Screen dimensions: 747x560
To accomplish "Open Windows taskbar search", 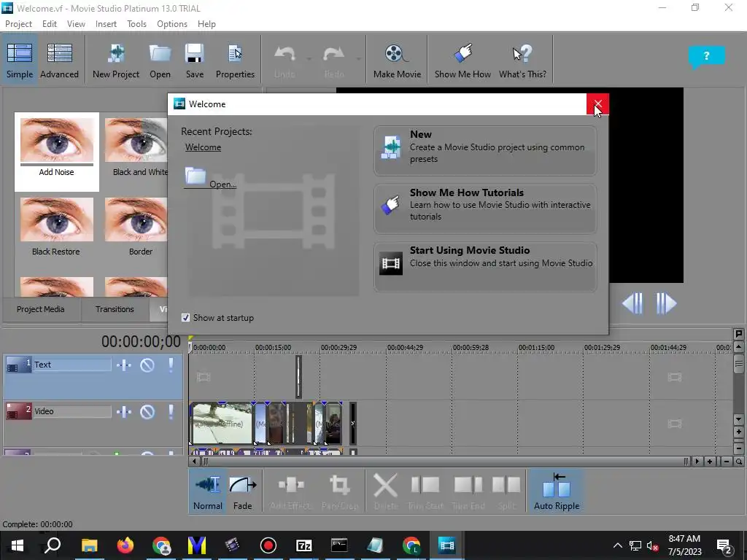I will (x=53, y=545).
